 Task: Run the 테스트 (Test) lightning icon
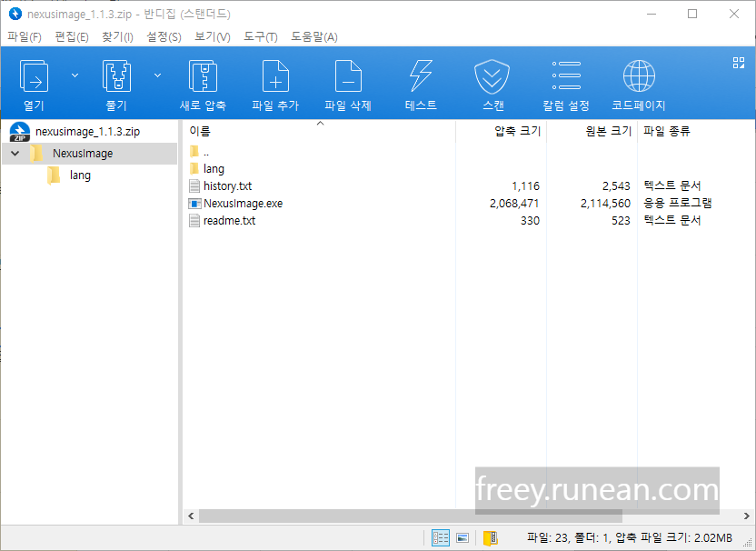coord(421,76)
